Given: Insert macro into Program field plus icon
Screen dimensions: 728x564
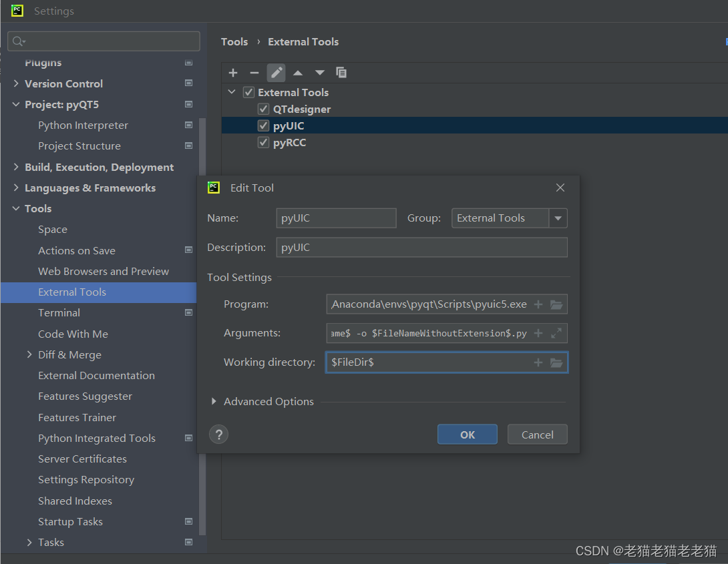Looking at the screenshot, I should 538,304.
